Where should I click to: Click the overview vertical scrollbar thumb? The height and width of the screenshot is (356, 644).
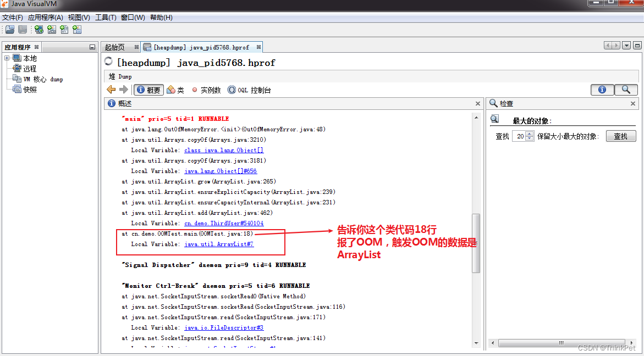pos(476,243)
